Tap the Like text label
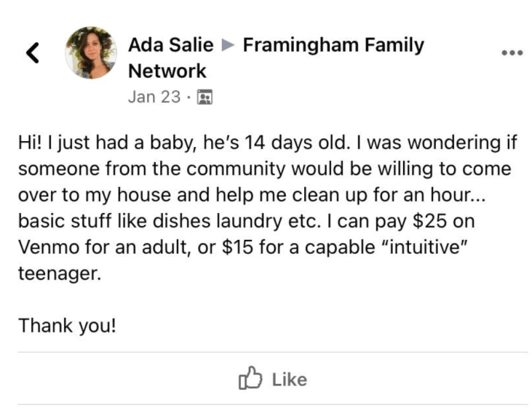The image size is (532, 408). (x=290, y=380)
